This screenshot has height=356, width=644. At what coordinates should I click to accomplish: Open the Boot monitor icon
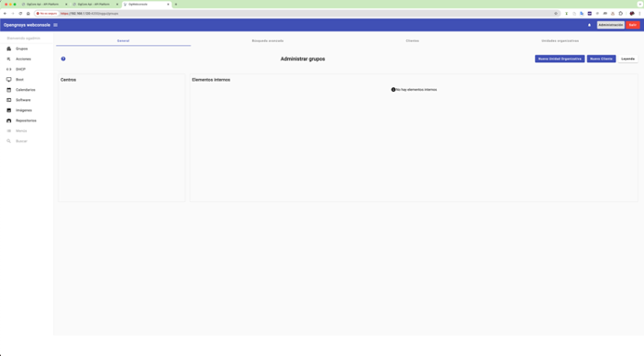point(8,80)
